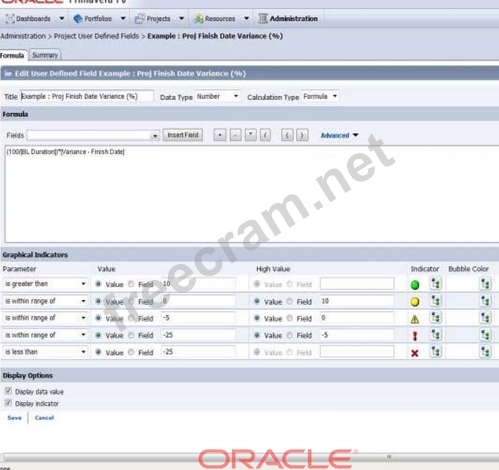This screenshot has height=470, width=499.
Task: Click the Dashboards icon in the menu bar
Action: click(10, 18)
